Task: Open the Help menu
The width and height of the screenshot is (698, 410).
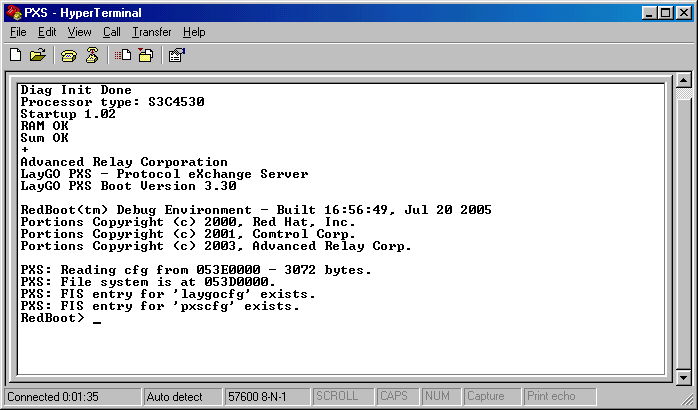Action: (194, 32)
